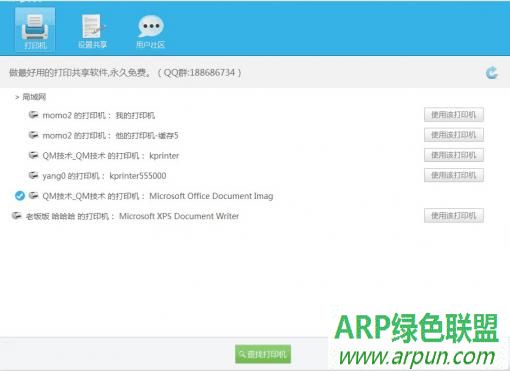Click the refresh icon at top right
Viewport: 510px width, 371px height.
[492, 73]
